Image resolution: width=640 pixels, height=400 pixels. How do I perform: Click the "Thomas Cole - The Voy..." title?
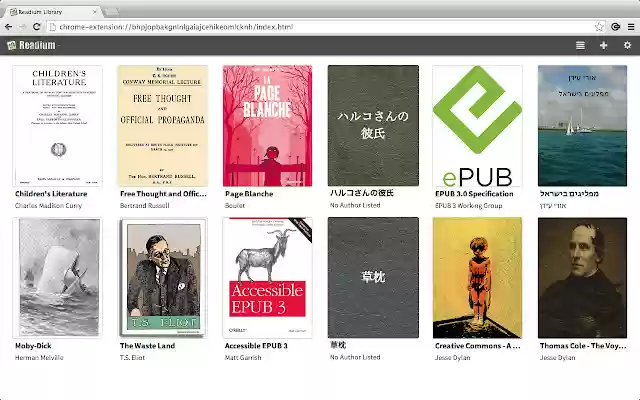[583, 346]
